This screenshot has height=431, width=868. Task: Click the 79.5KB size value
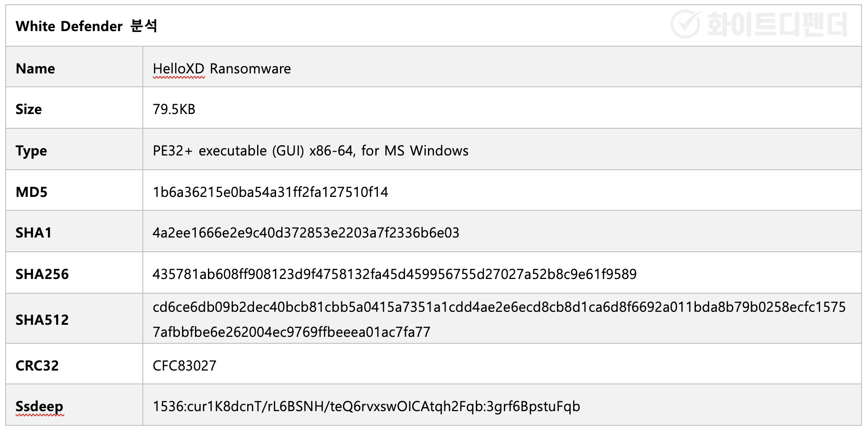(x=174, y=109)
